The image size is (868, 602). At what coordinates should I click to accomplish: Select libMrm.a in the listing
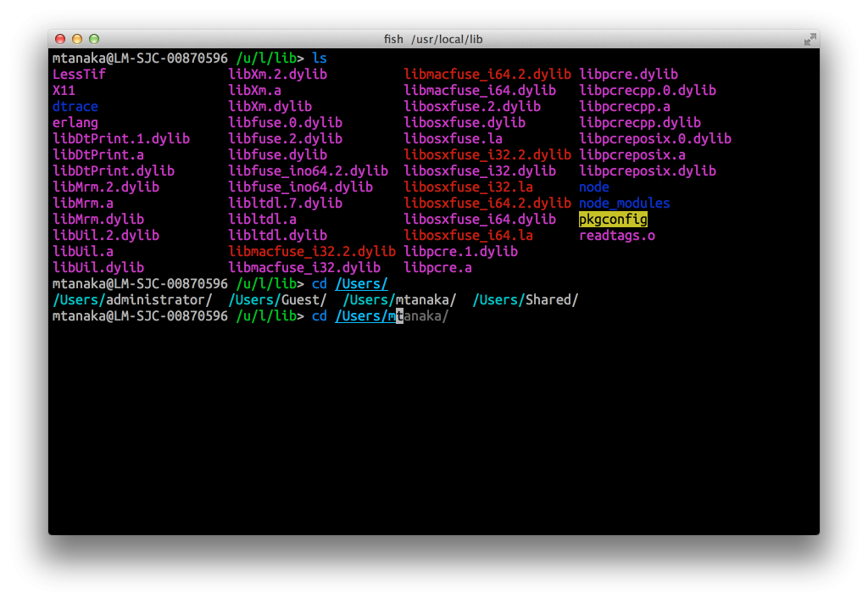(x=83, y=203)
